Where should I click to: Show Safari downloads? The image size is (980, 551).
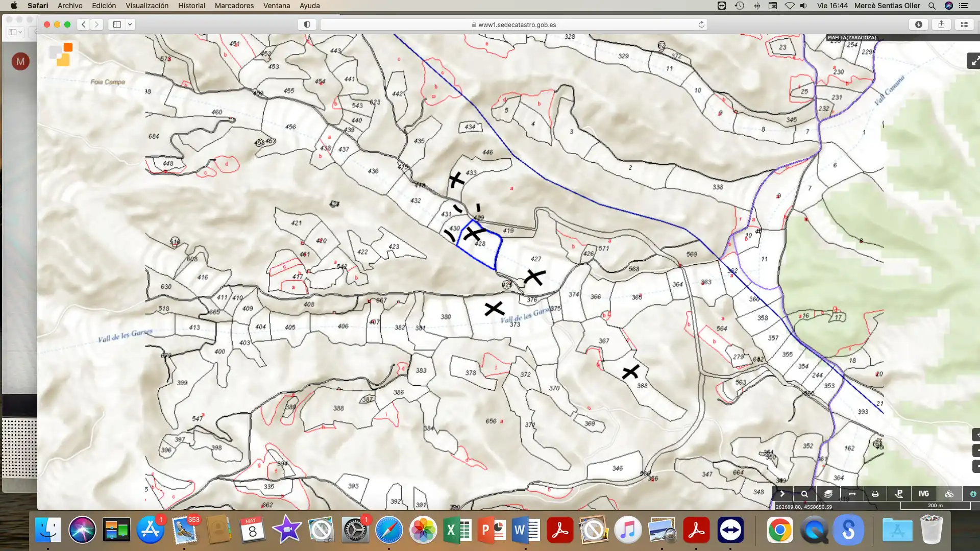[x=919, y=24]
